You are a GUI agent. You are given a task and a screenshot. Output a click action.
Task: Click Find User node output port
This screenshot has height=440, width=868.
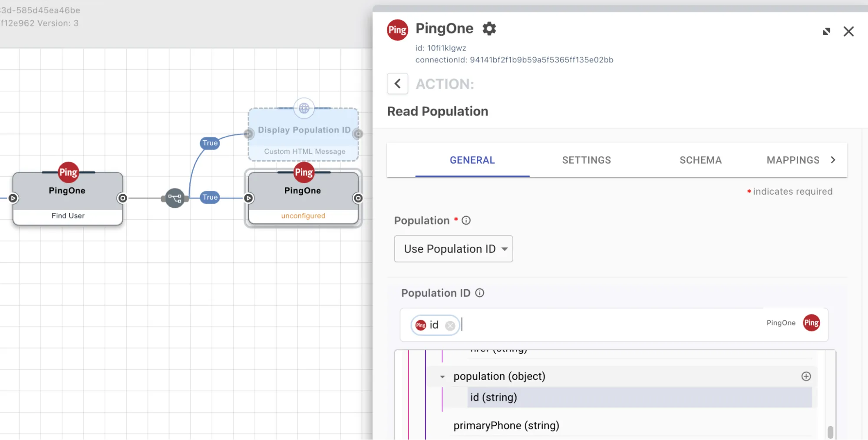tap(122, 198)
